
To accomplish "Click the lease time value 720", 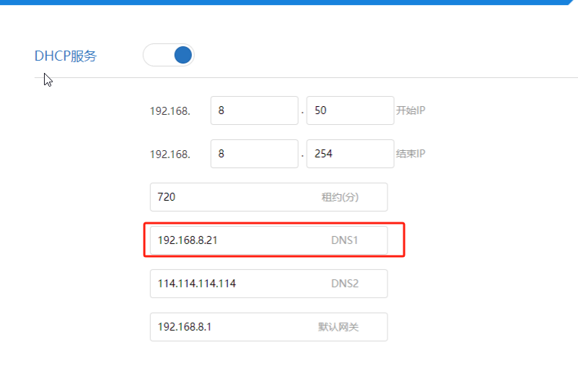I will point(167,197).
